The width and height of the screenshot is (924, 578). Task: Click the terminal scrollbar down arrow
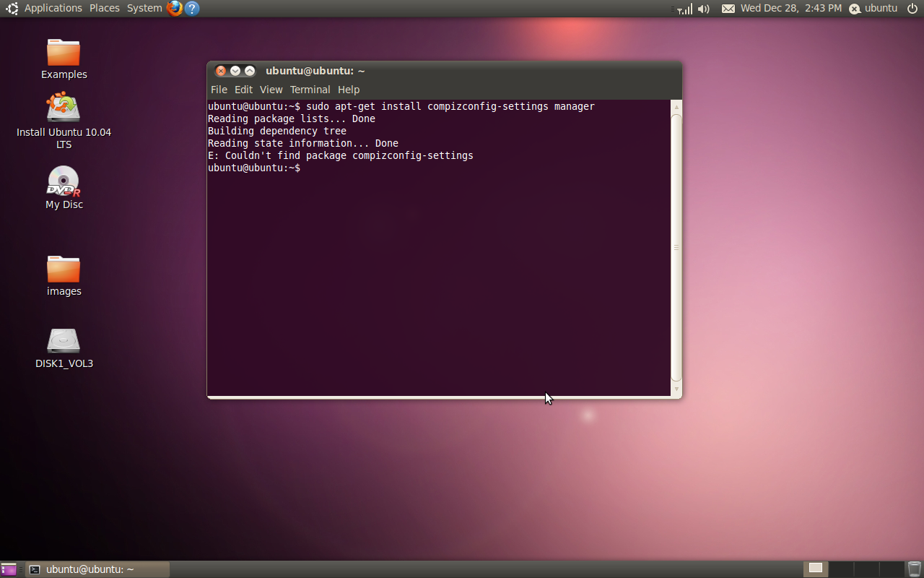[x=676, y=389]
